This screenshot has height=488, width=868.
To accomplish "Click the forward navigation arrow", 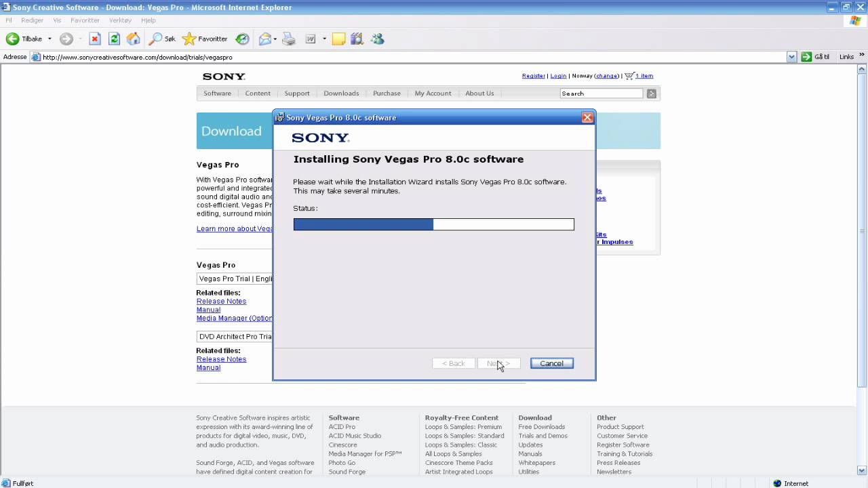I will pos(66,39).
